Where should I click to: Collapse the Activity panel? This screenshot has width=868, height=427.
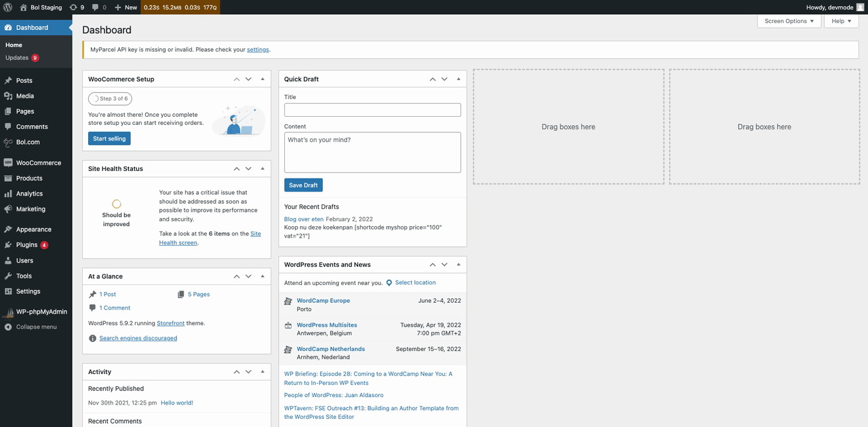tap(262, 372)
